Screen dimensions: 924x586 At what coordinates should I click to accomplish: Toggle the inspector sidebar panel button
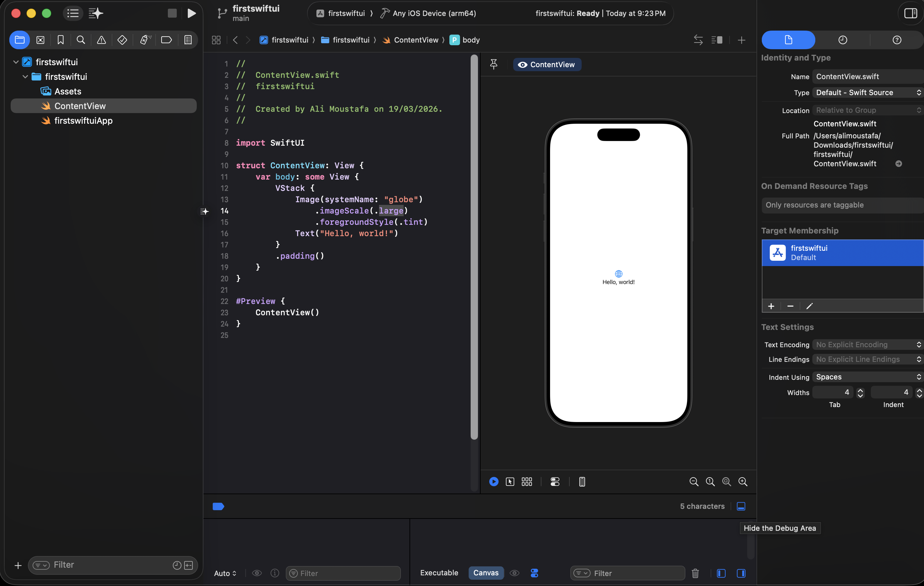pos(910,13)
